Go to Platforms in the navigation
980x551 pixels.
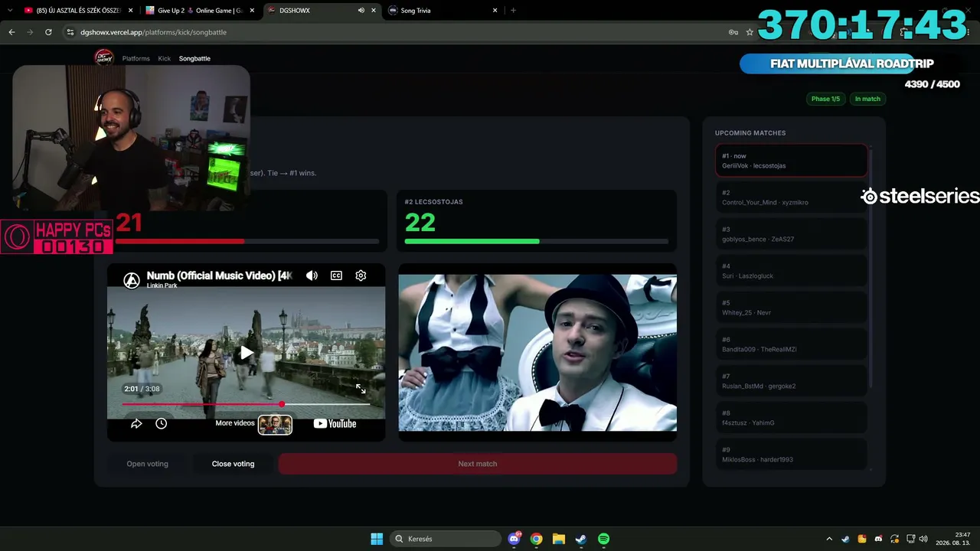[x=136, y=58]
